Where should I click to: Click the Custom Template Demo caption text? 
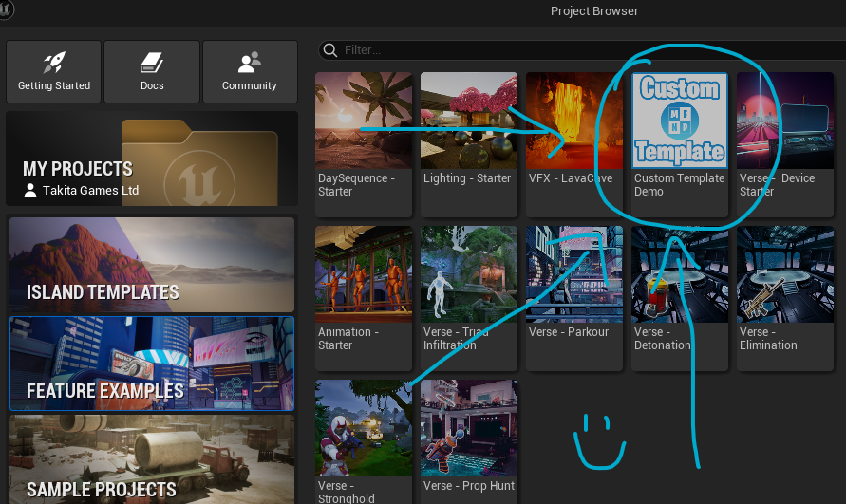(679, 184)
